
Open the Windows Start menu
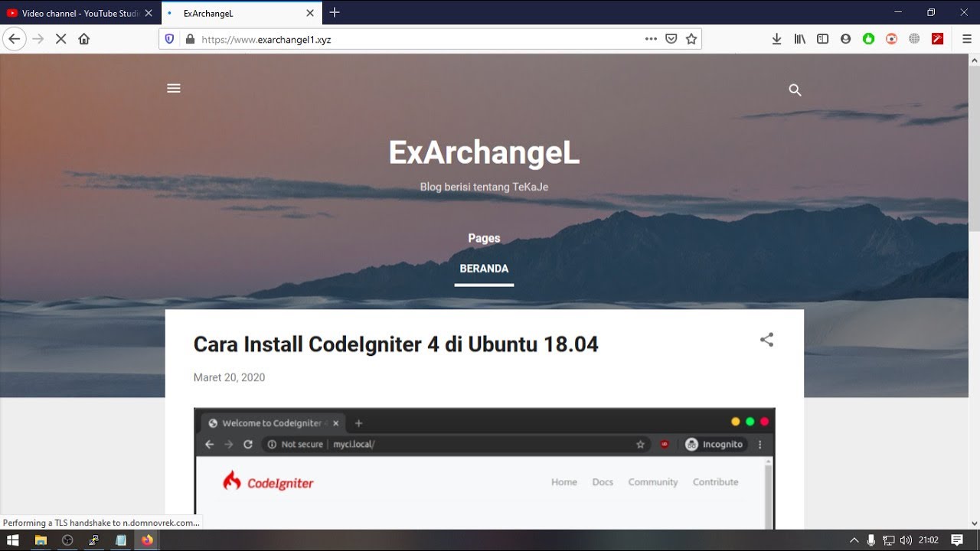tap(13, 540)
